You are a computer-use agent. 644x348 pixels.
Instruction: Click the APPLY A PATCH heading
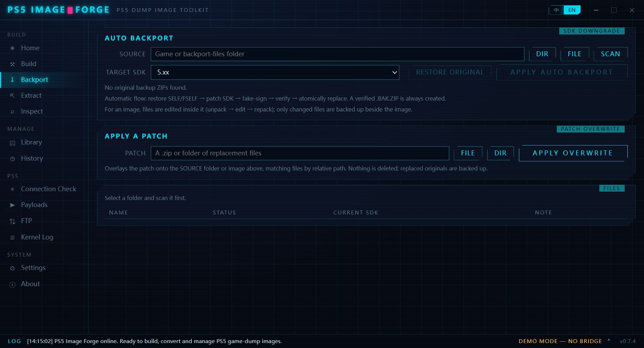(x=136, y=136)
